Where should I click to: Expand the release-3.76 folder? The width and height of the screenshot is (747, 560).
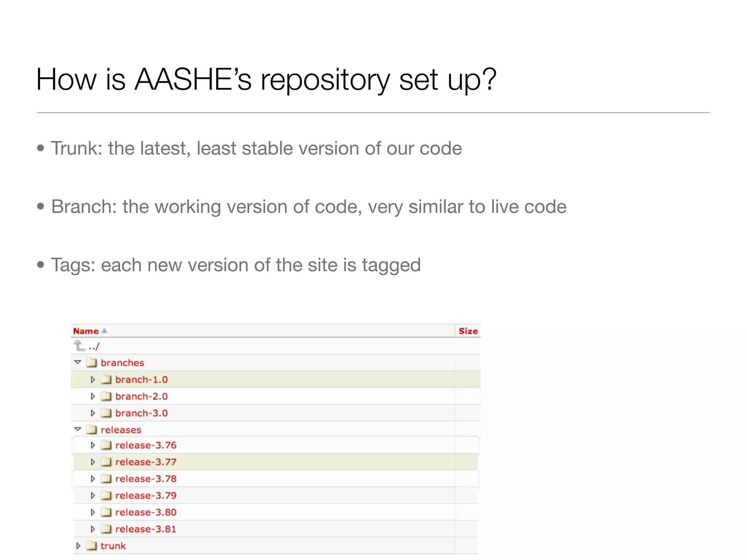pos(93,445)
